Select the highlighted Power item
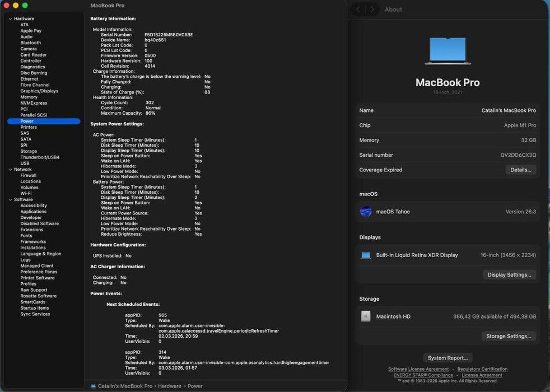The width and height of the screenshot is (550, 392). [x=44, y=121]
